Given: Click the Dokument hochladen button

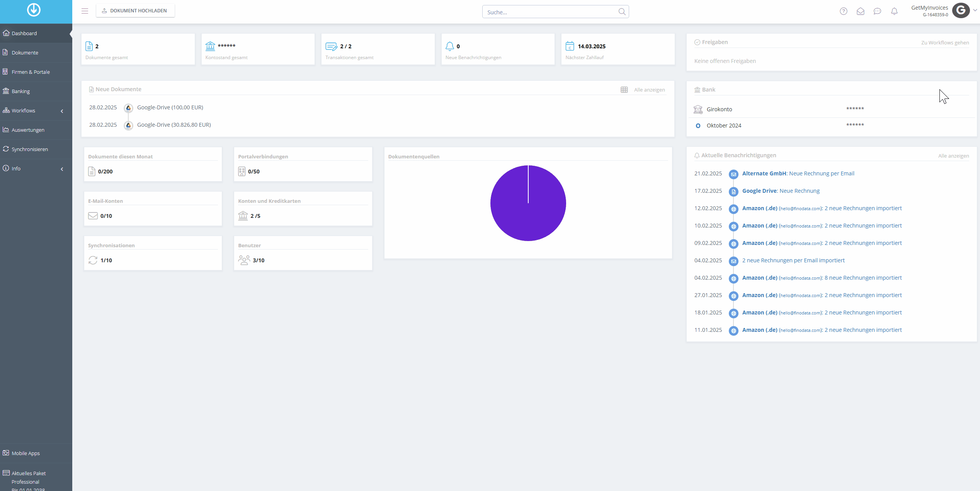Looking at the screenshot, I should click(135, 10).
